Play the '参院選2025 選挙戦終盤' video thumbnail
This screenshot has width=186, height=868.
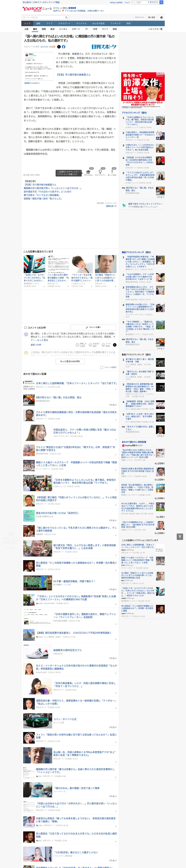click(160, 387)
